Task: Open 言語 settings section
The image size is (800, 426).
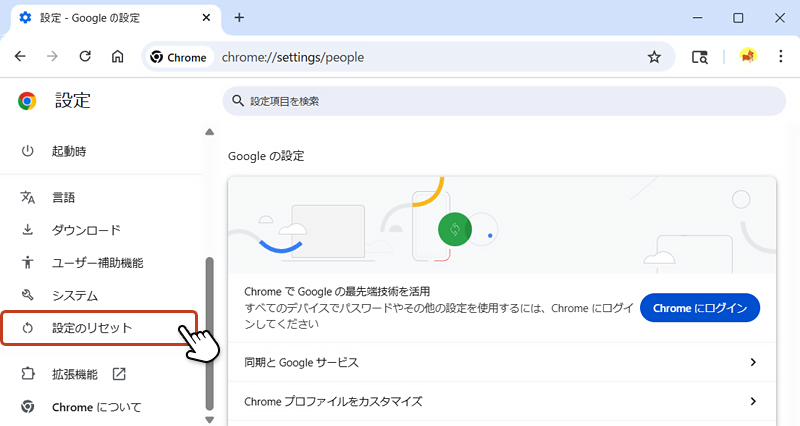Action: click(101, 197)
